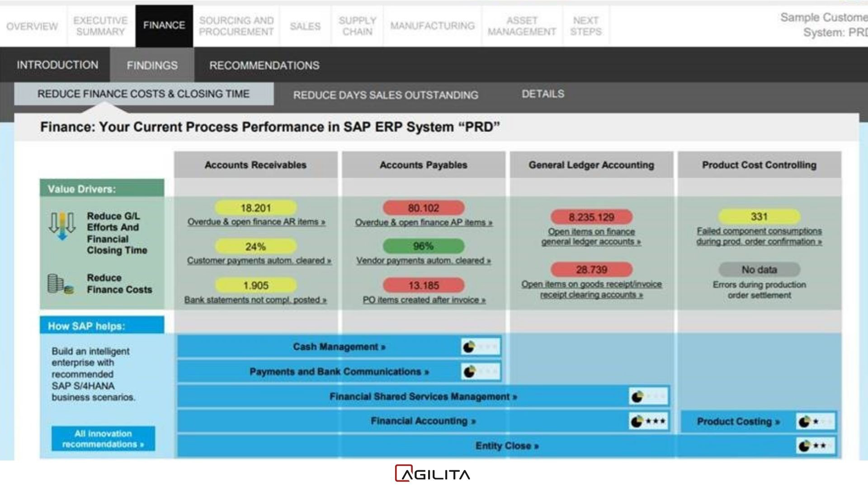Select the FINANCE tab
This screenshot has height=488, width=868.
click(164, 26)
